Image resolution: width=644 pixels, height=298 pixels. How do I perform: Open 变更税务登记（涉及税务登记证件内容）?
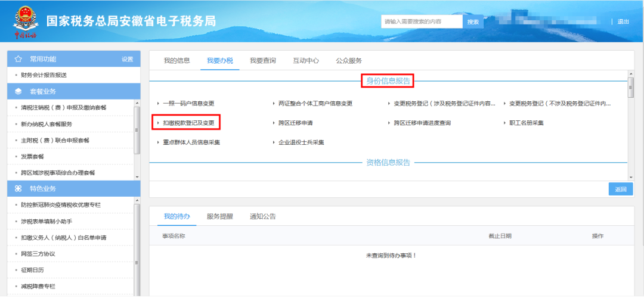click(444, 104)
